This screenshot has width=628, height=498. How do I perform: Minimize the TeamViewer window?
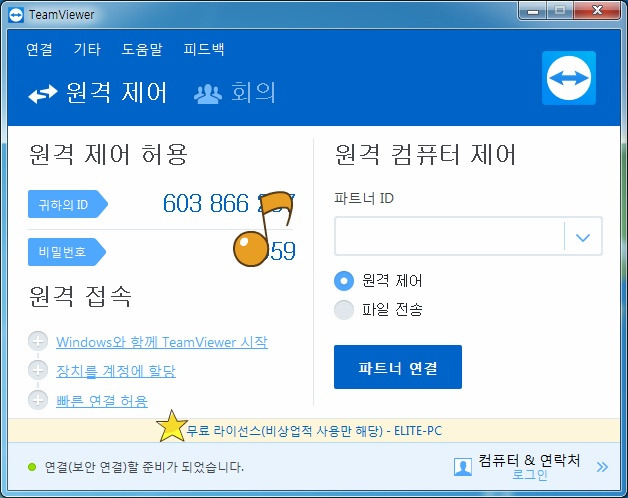(533, 11)
